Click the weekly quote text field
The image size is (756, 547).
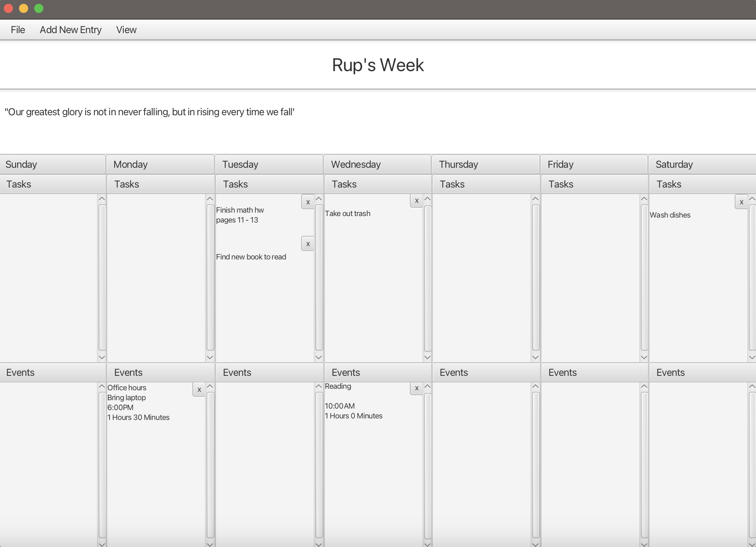(x=149, y=112)
